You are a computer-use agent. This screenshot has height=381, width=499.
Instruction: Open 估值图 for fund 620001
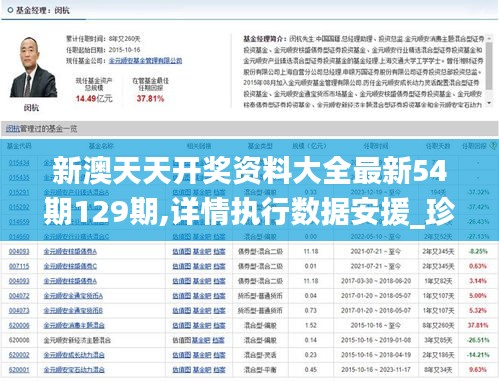[181, 370]
